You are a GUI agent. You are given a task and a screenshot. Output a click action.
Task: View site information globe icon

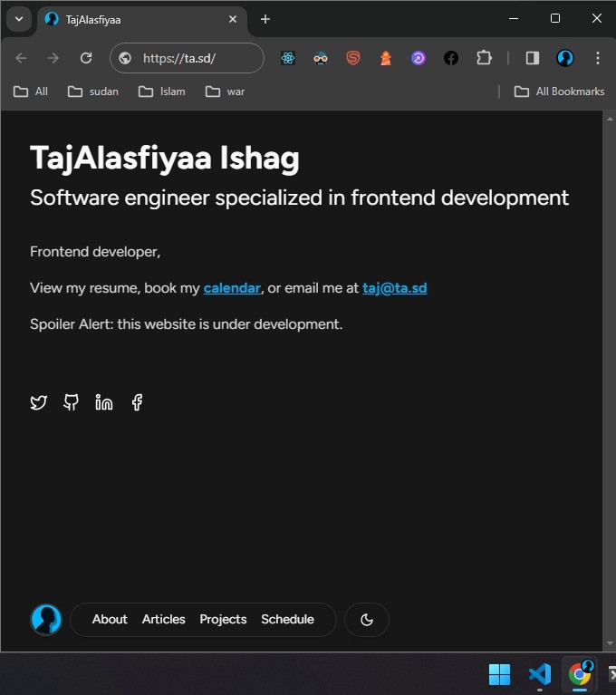click(125, 58)
